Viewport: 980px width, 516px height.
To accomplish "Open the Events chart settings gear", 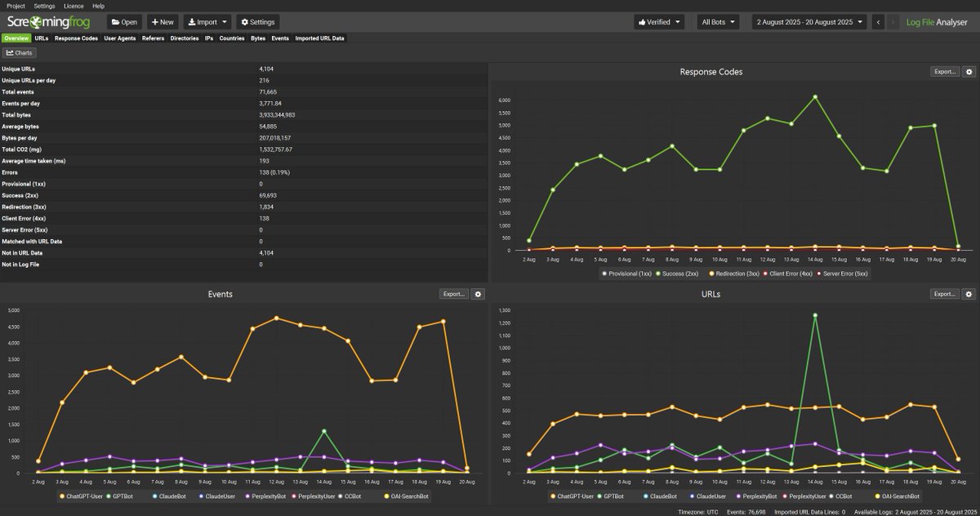I will [x=479, y=294].
